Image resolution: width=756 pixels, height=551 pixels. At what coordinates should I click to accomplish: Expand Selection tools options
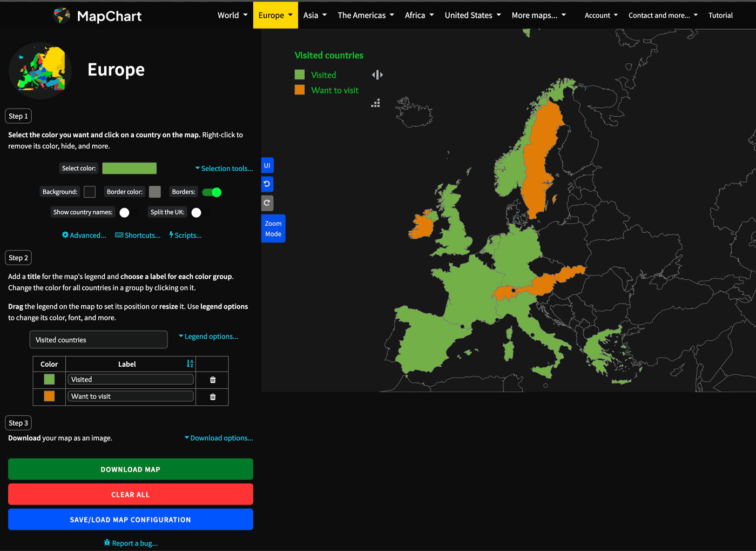224,169
